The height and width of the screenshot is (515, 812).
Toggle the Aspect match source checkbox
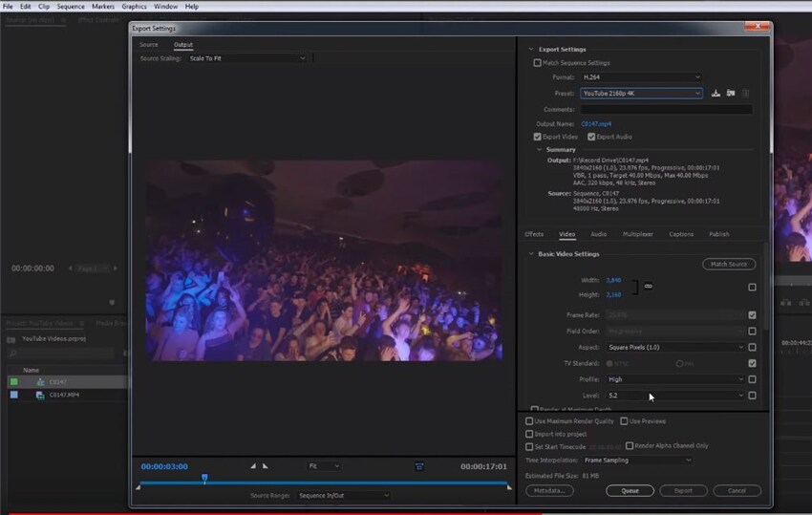coord(752,347)
